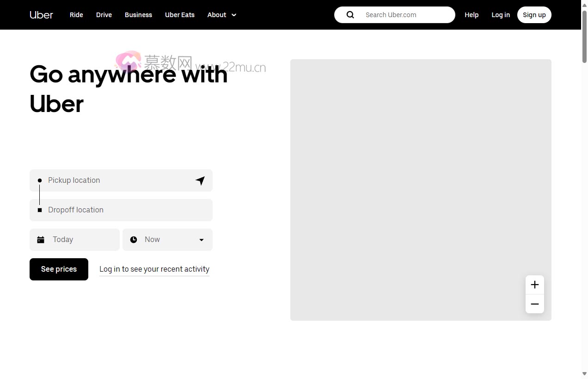This screenshot has height=379, width=588.
Task: Click the dropoff square marker icon
Action: click(x=40, y=210)
